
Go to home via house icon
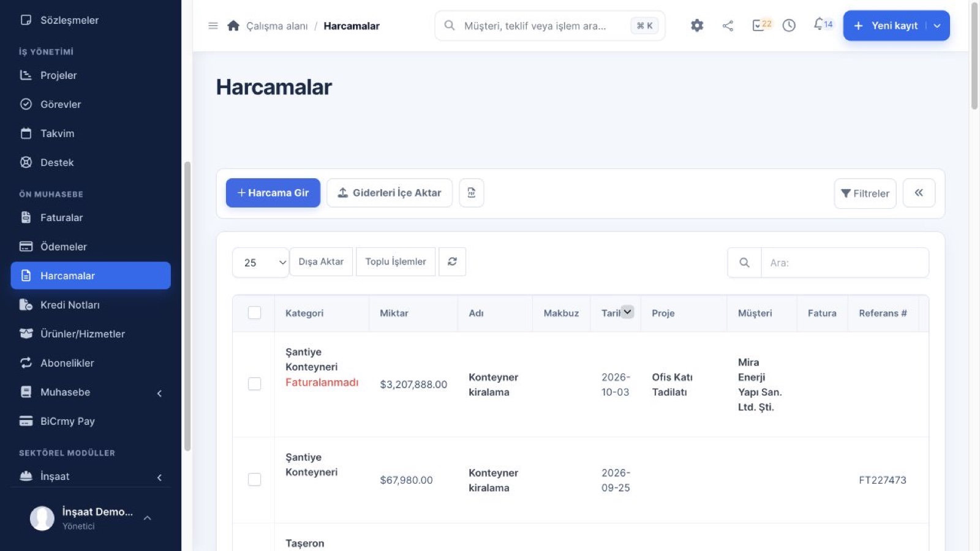[x=233, y=26]
